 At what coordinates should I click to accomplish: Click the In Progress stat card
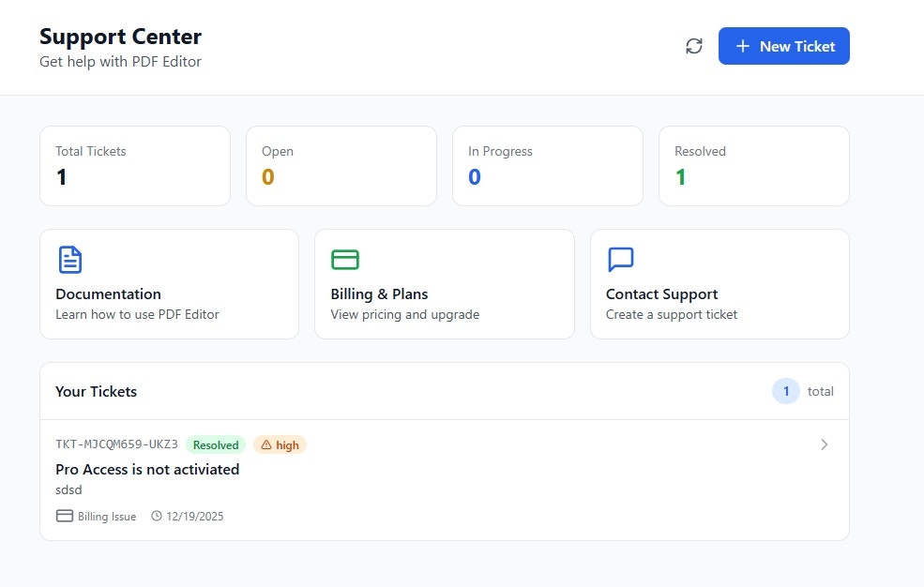coord(548,166)
